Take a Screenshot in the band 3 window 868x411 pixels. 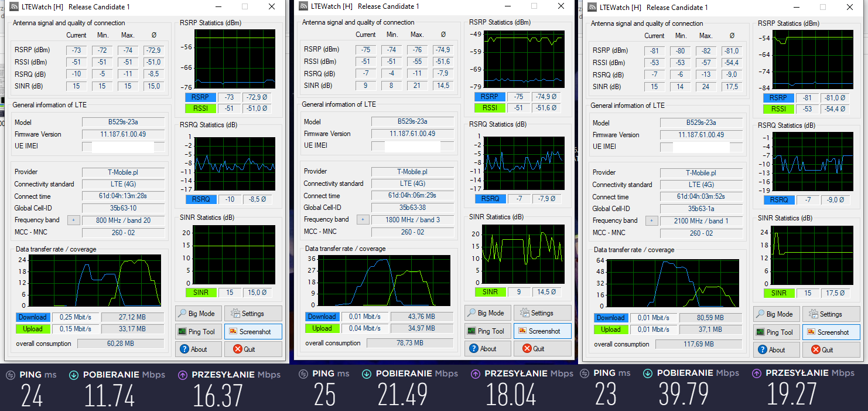point(542,331)
